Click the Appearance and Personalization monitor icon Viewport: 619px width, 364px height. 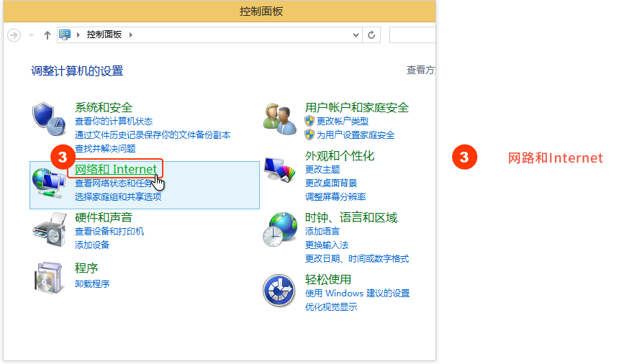[x=279, y=171]
